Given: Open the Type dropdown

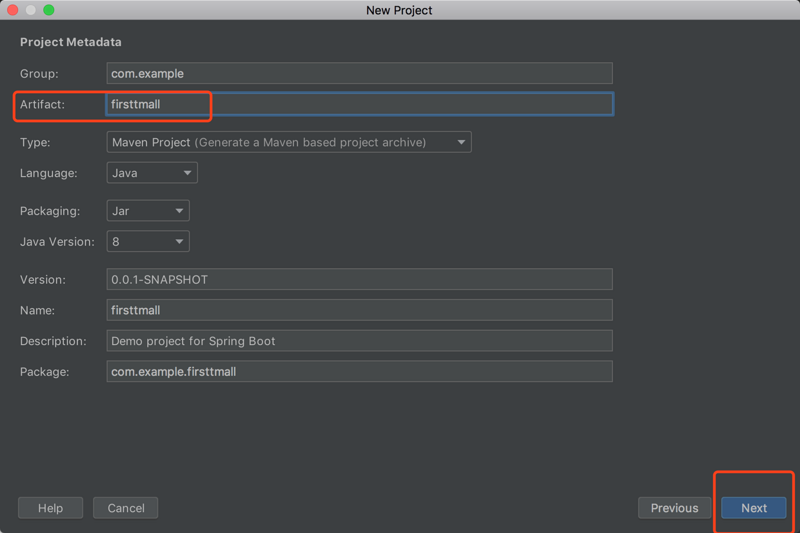Looking at the screenshot, I should (288, 142).
